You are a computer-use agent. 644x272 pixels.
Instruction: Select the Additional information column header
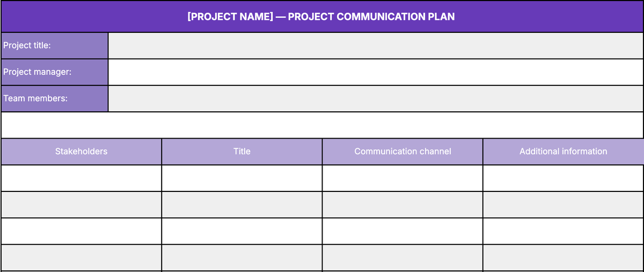[x=563, y=152]
